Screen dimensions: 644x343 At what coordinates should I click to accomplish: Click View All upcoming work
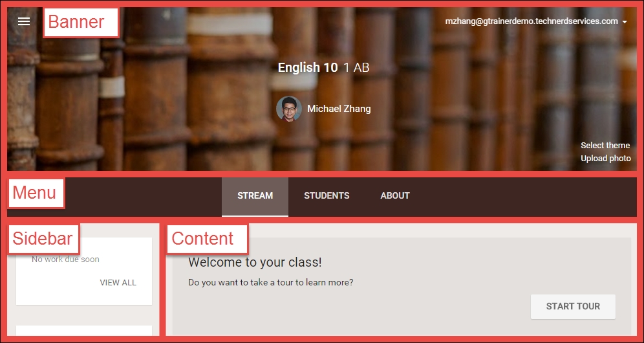click(x=118, y=283)
